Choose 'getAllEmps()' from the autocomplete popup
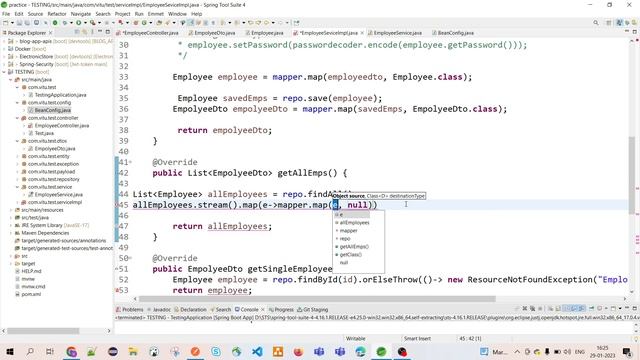 pyautogui.click(x=354, y=247)
